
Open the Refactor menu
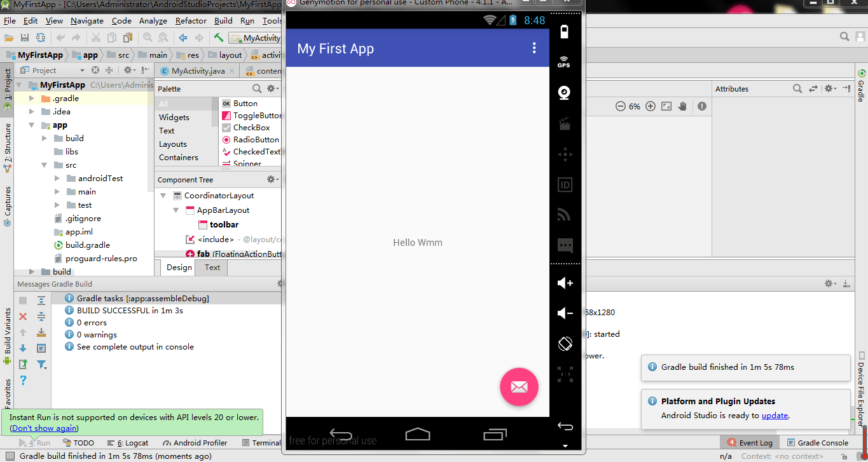(190, 20)
